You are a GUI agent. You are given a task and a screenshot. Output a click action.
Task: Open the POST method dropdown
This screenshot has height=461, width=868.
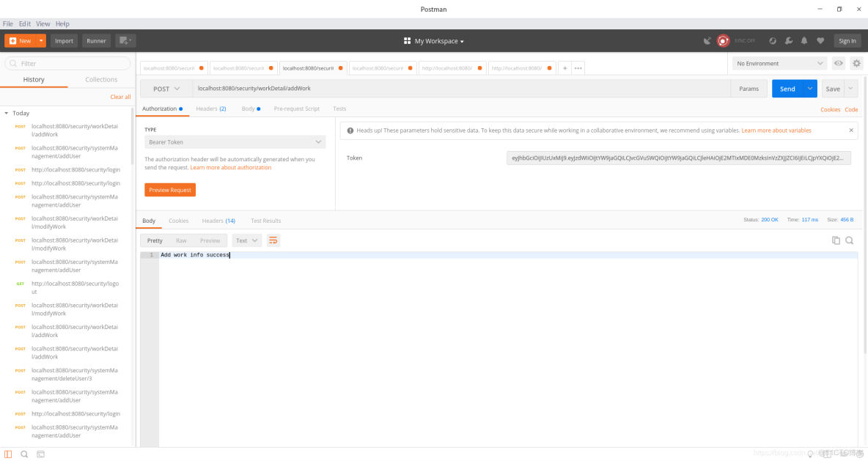coord(166,87)
